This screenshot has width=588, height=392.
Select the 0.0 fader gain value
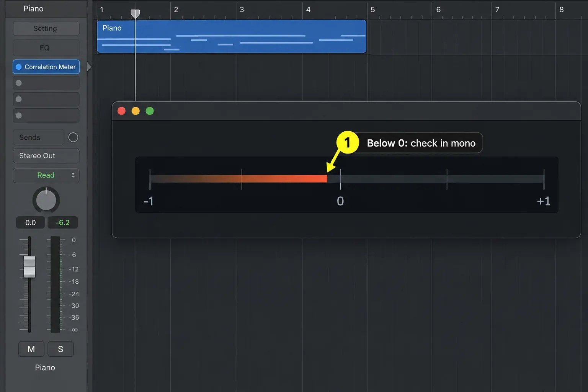pos(31,222)
